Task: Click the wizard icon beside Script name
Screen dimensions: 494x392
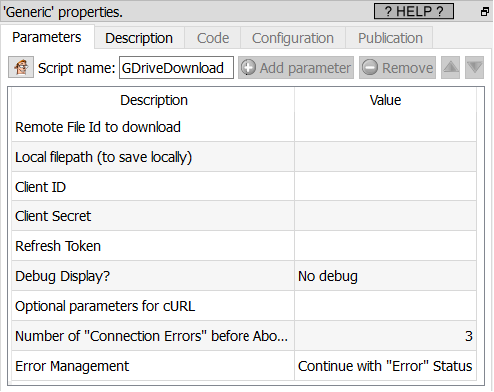Action: (x=21, y=67)
